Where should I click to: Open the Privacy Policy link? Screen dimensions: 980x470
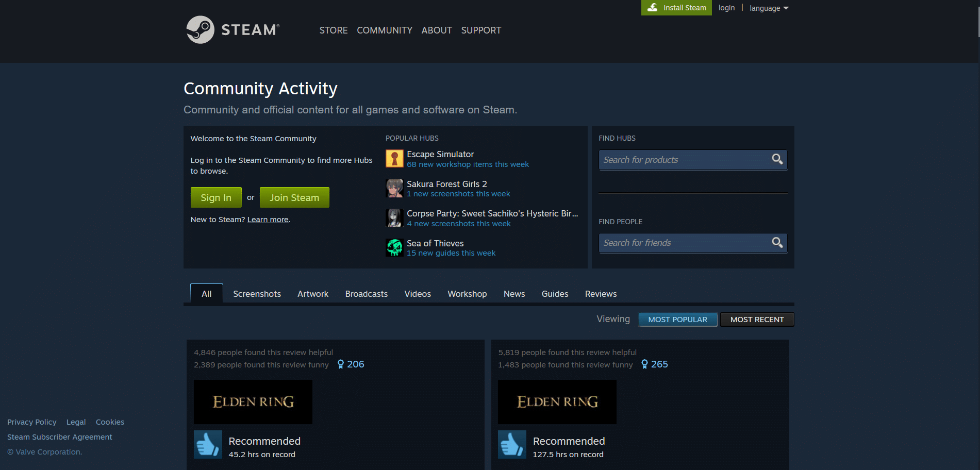pos(32,422)
